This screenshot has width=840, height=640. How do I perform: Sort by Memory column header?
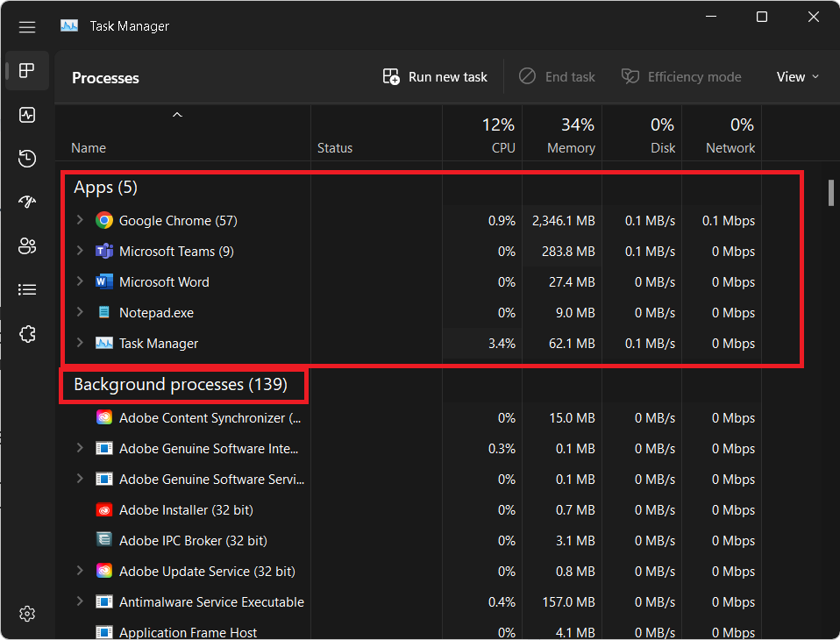coord(563,134)
